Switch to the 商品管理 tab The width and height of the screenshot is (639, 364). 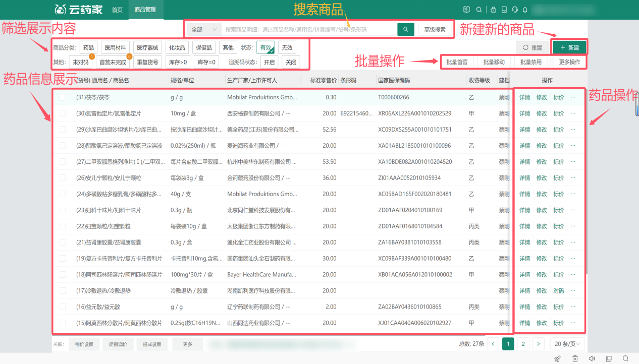[145, 10]
